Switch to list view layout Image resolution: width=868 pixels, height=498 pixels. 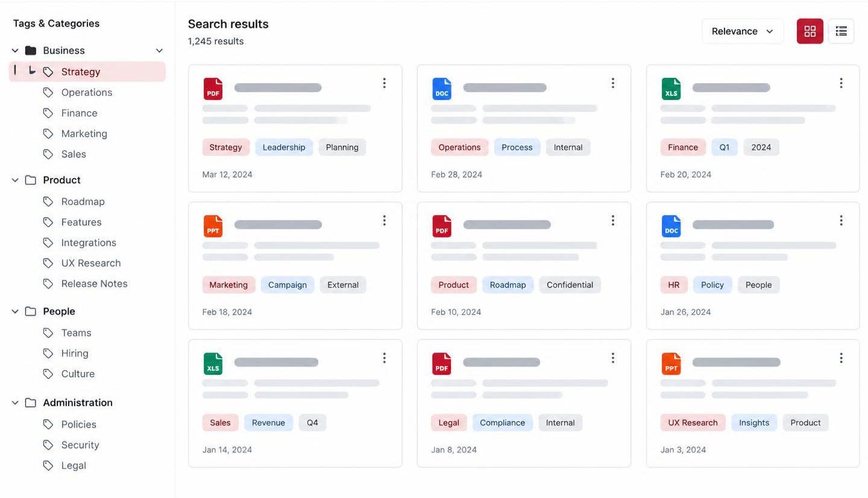point(841,31)
